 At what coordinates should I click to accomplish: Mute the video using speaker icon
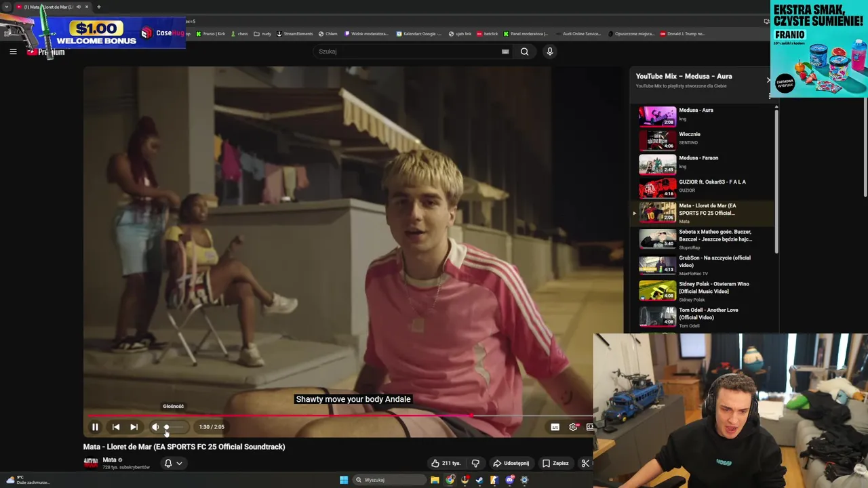pos(155,427)
